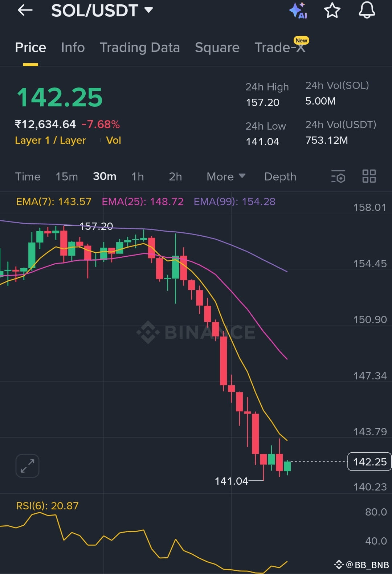
Task: Open price alerts bell icon
Action: (x=367, y=10)
